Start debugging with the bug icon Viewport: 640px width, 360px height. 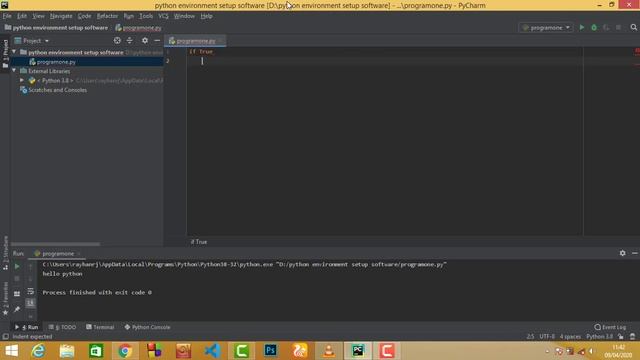594,27
